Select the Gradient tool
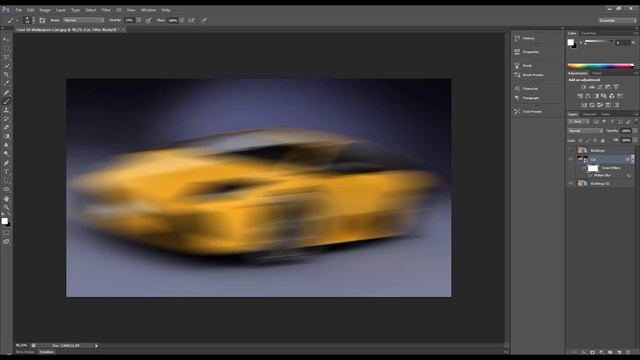Screen dimensions: 640x360 tap(6, 136)
